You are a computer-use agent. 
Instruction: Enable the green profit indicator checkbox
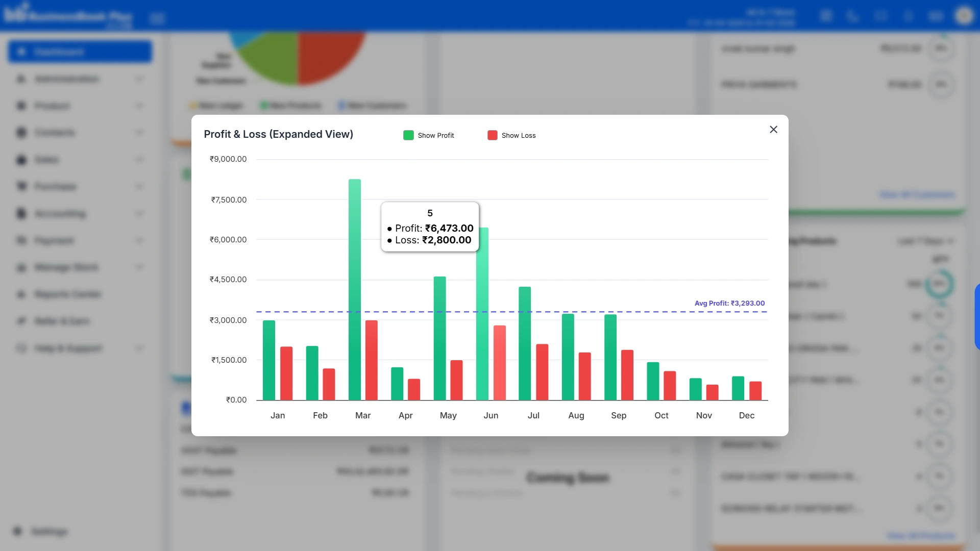pyautogui.click(x=407, y=135)
